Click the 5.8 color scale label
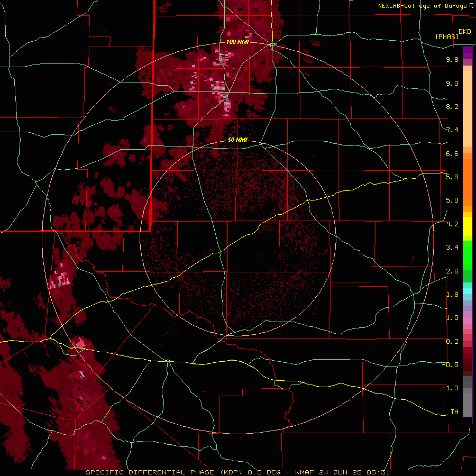This screenshot has height=476, width=476. [452, 177]
